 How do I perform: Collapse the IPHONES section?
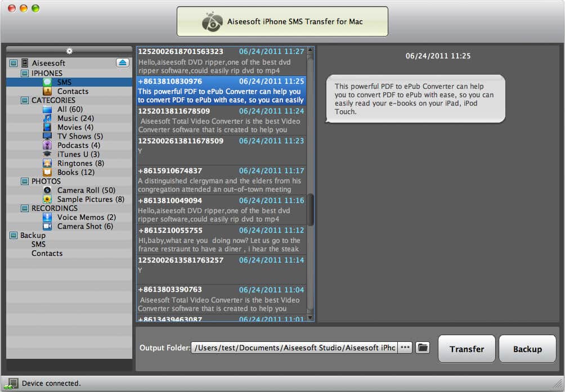(x=25, y=74)
